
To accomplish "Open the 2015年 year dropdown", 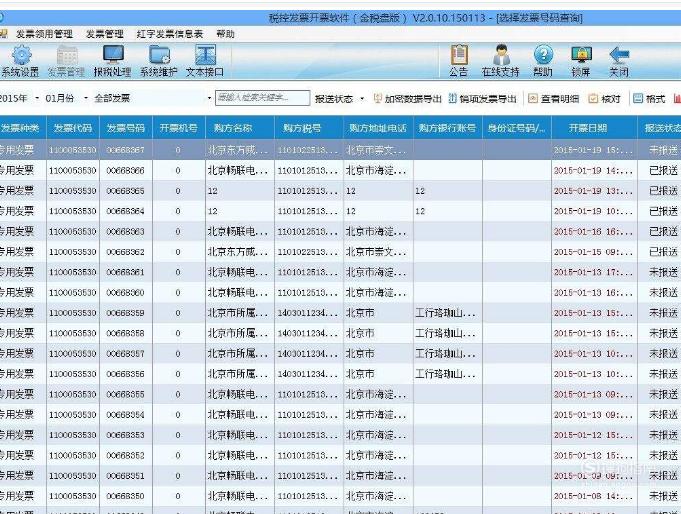I will (x=20, y=98).
